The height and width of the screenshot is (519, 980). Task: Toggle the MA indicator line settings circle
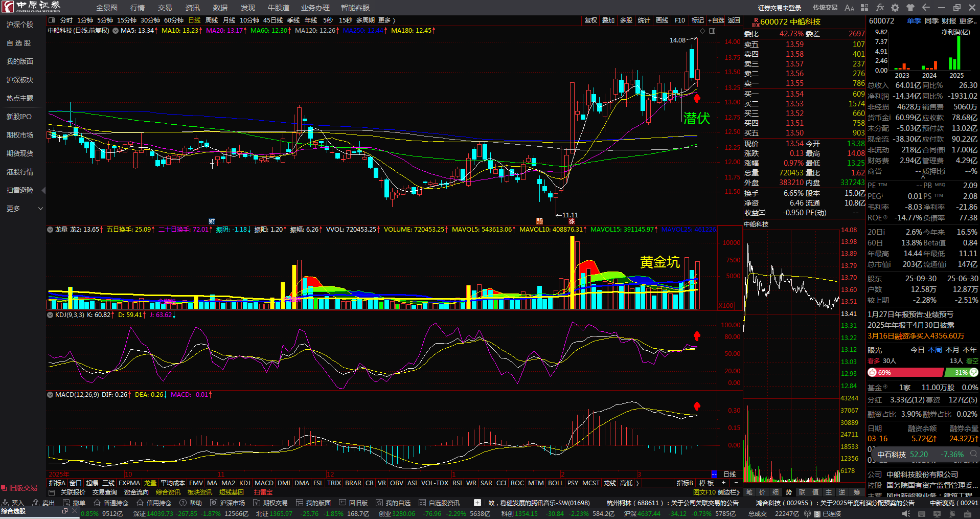116,31
